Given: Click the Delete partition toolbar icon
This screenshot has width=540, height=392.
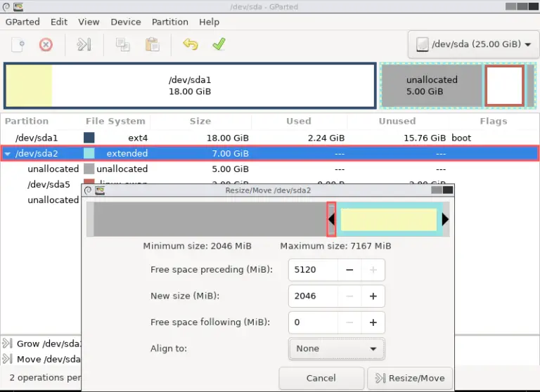Looking at the screenshot, I should 46,44.
